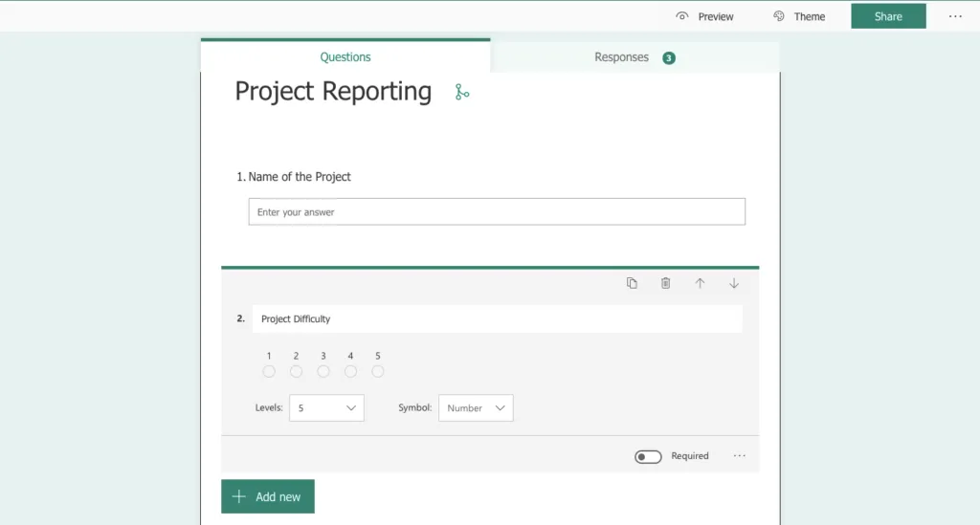Click the Project Difficulty question title field
The width and height of the screenshot is (980, 525).
pos(498,319)
